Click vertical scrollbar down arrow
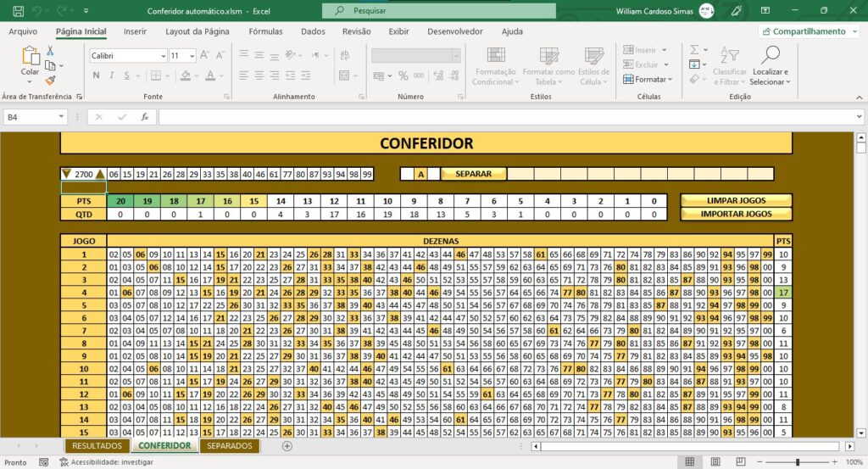This screenshot has height=469, width=868. pyautogui.click(x=861, y=433)
